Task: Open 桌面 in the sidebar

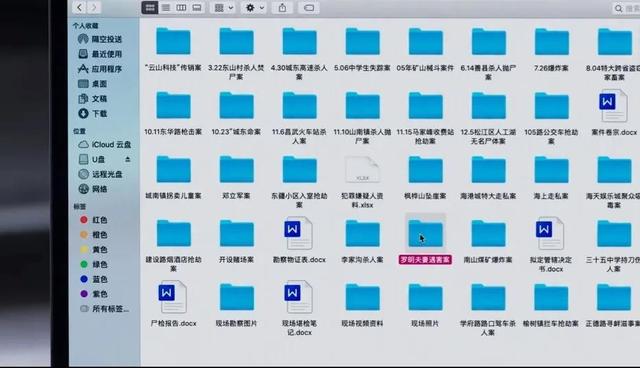Action: point(93,84)
